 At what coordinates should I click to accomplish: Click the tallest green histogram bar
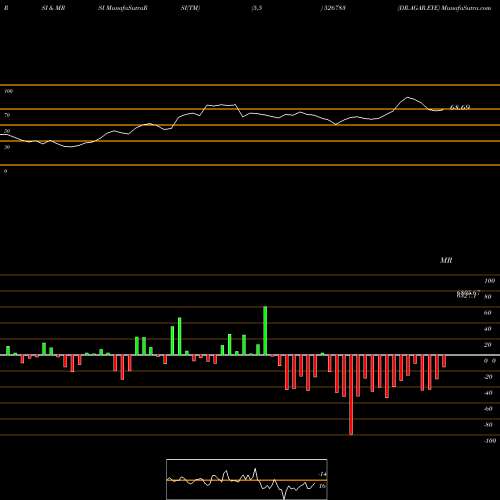[265, 331]
